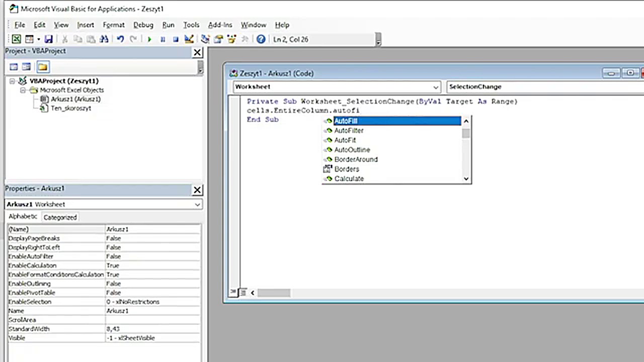Click the blue Help question mark icon
The image size is (644, 362).
(x=261, y=39)
